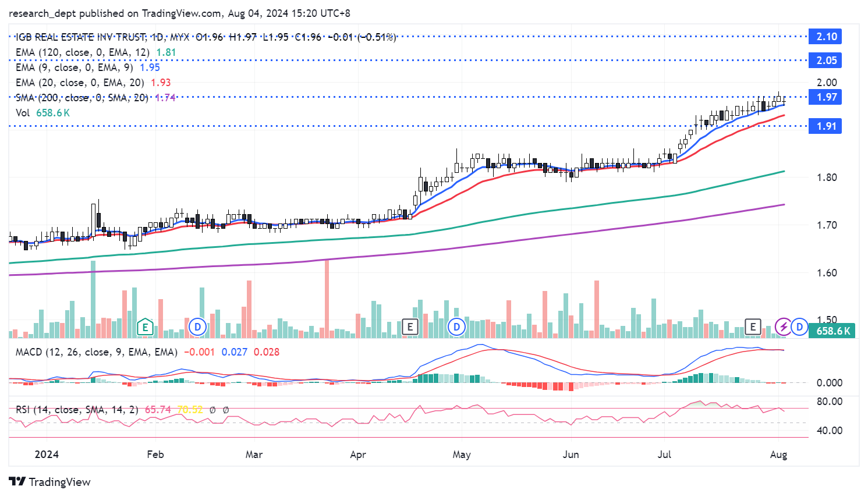Click the IGB REAL ESTATE INV TRUST symbol title
This screenshot has width=868, height=497.
[81, 37]
